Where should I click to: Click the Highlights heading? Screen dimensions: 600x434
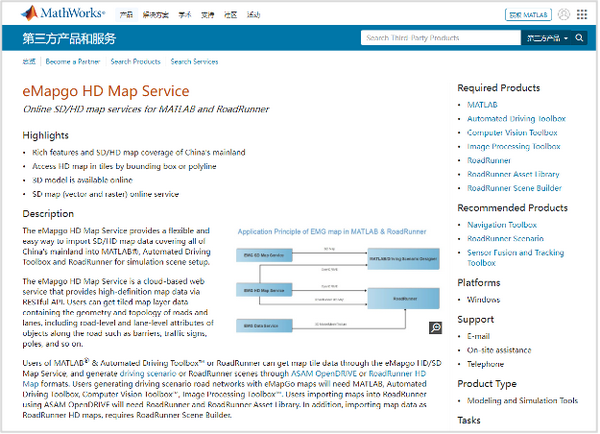click(x=46, y=135)
